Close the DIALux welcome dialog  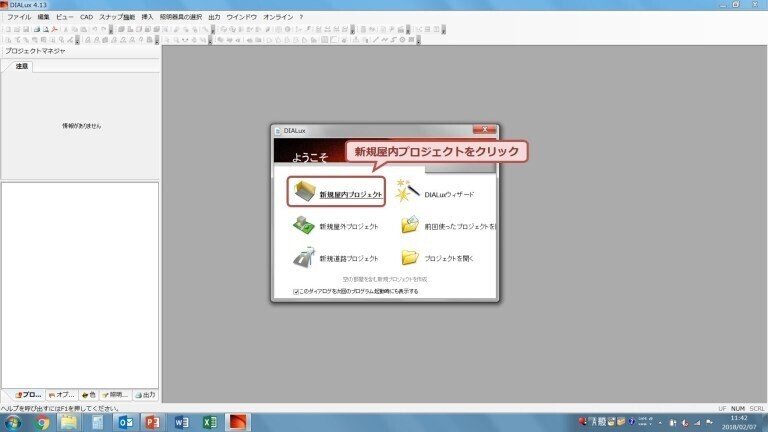click(x=484, y=129)
